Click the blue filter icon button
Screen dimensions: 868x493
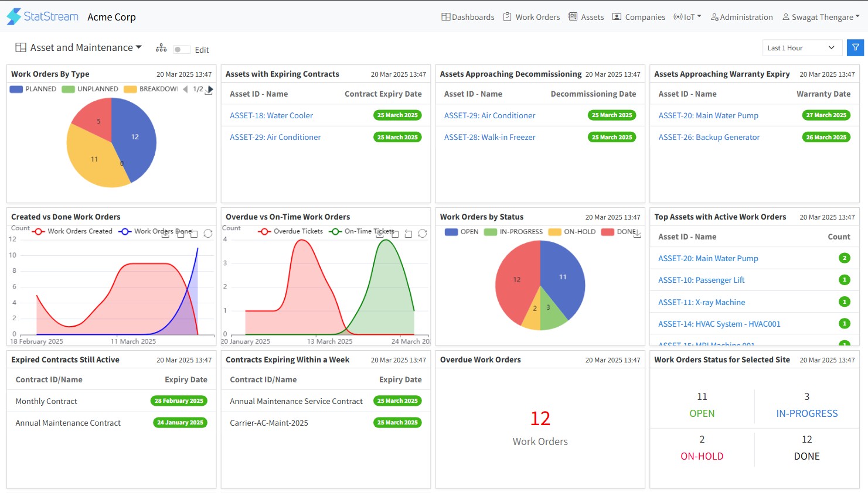pyautogui.click(x=855, y=48)
